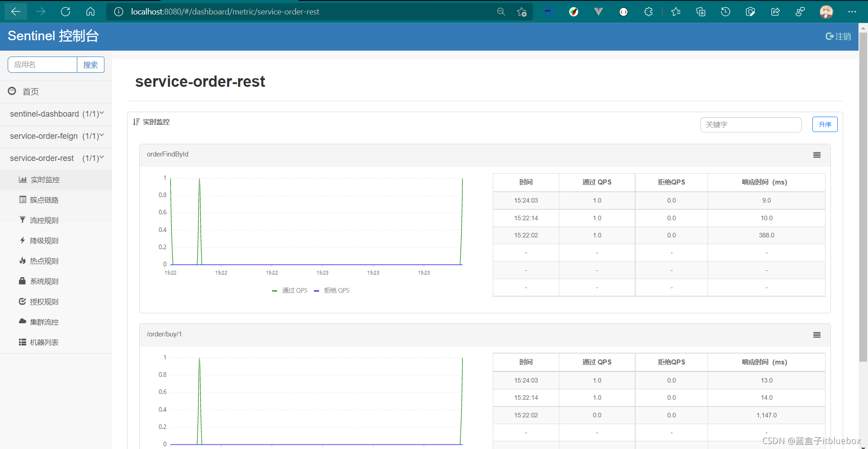
Task: Focus the 关键字 keyword filter field
Action: pyautogui.click(x=751, y=124)
